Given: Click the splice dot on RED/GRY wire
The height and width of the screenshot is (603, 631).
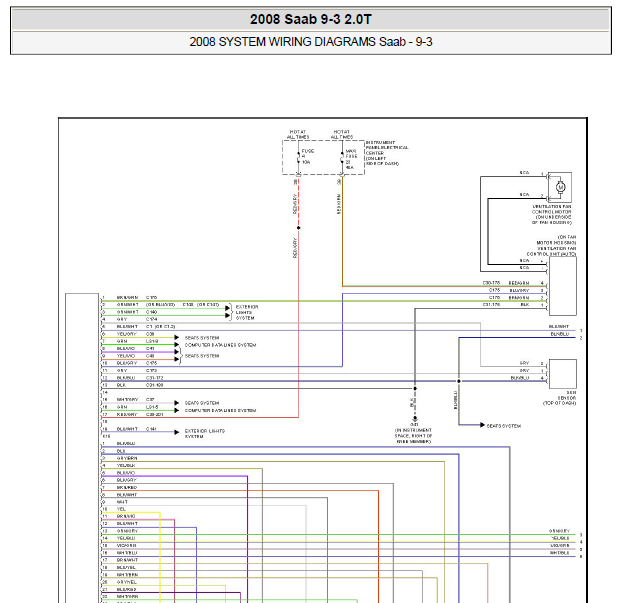Looking at the screenshot, I should coord(299,228).
